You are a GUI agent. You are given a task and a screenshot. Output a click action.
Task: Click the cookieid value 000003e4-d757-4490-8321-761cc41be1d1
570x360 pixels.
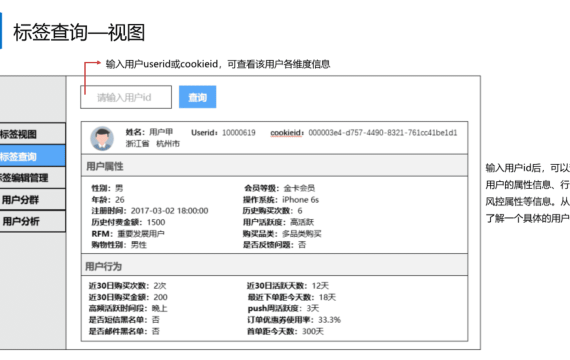click(x=383, y=133)
